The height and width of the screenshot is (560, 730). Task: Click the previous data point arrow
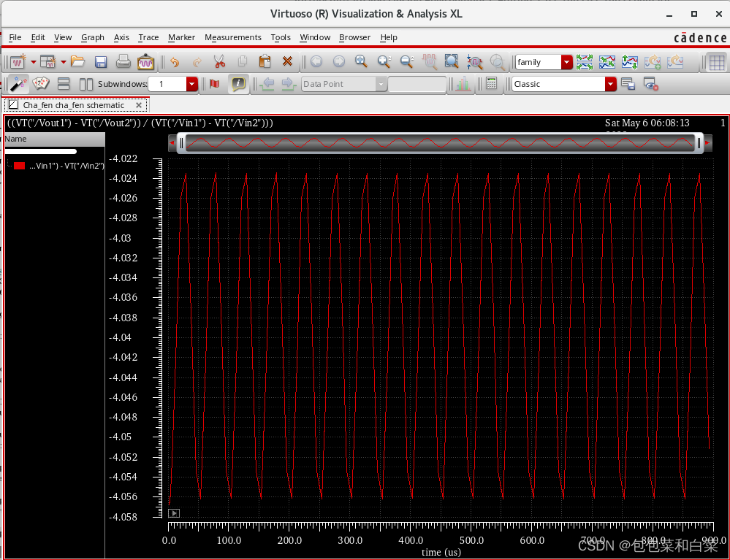click(267, 84)
